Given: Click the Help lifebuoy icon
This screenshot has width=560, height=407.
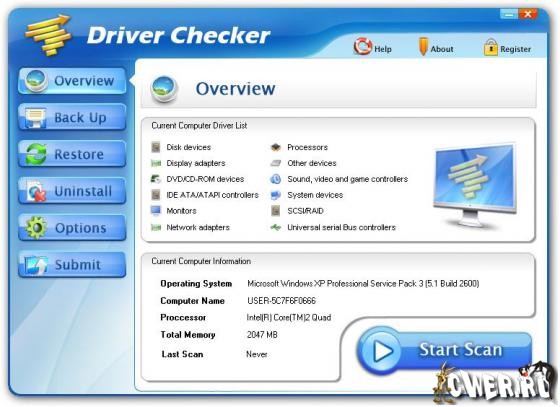Looking at the screenshot, I should [x=362, y=46].
